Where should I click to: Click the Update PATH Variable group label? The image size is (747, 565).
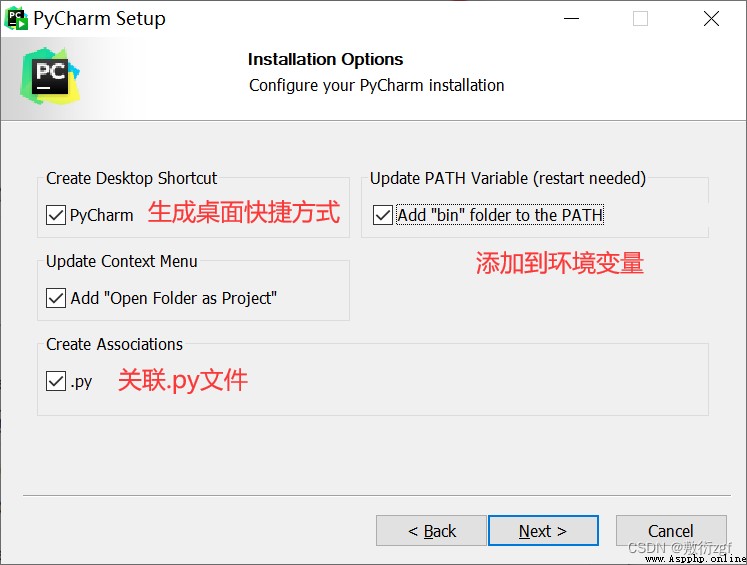[x=508, y=178]
